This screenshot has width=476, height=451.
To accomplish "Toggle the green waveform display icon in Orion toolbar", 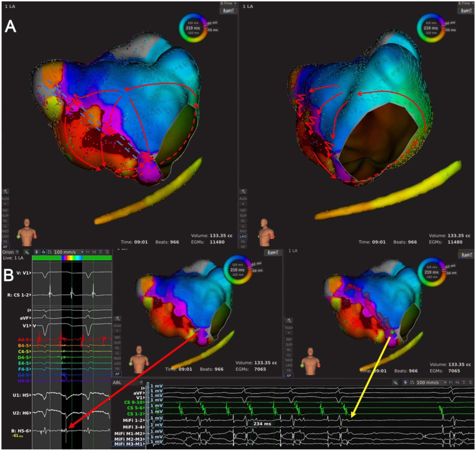I will coord(43,252).
